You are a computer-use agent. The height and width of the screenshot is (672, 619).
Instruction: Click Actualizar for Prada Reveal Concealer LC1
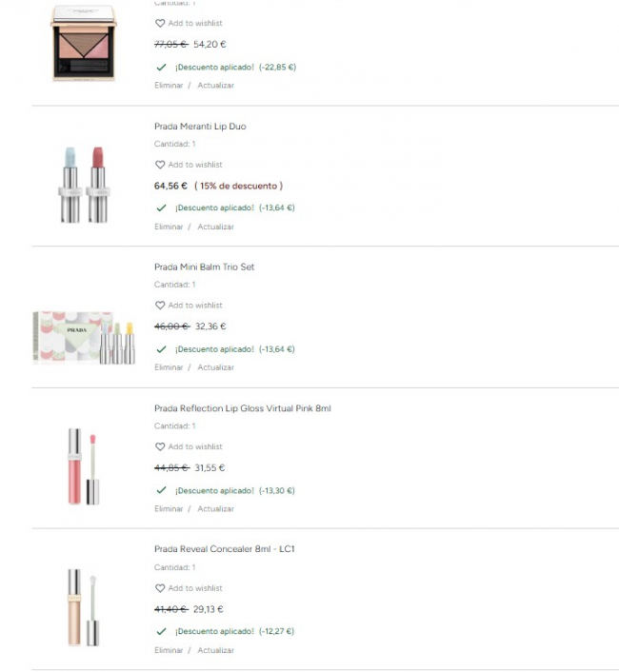(x=215, y=650)
